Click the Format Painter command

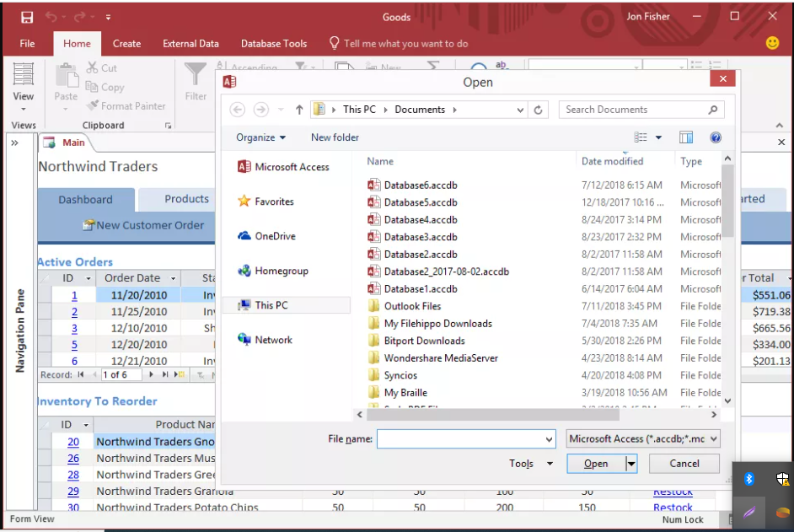[126, 106]
